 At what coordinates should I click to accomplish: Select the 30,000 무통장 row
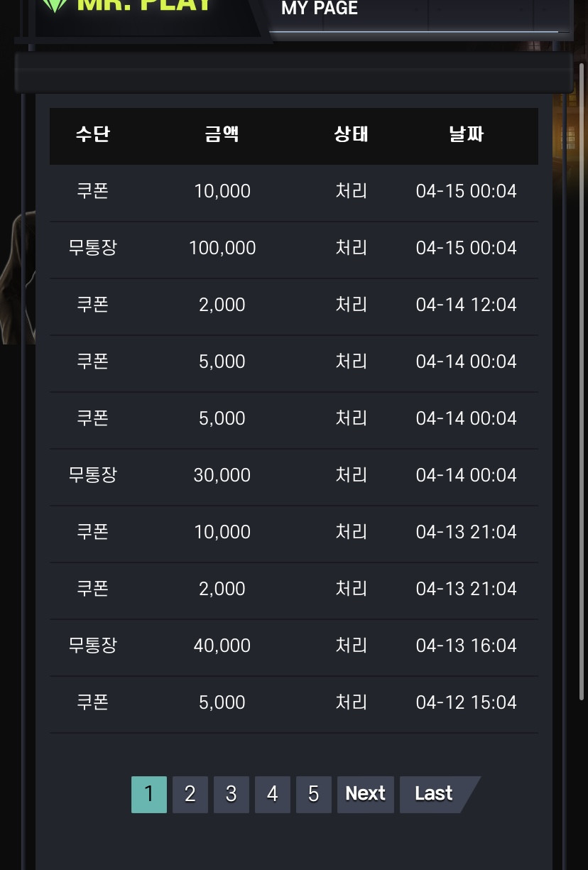point(294,476)
